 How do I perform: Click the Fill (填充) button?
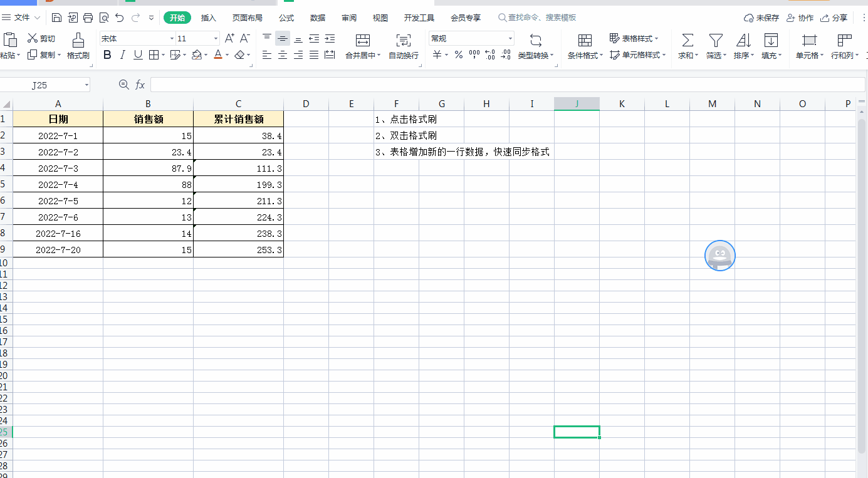click(771, 46)
